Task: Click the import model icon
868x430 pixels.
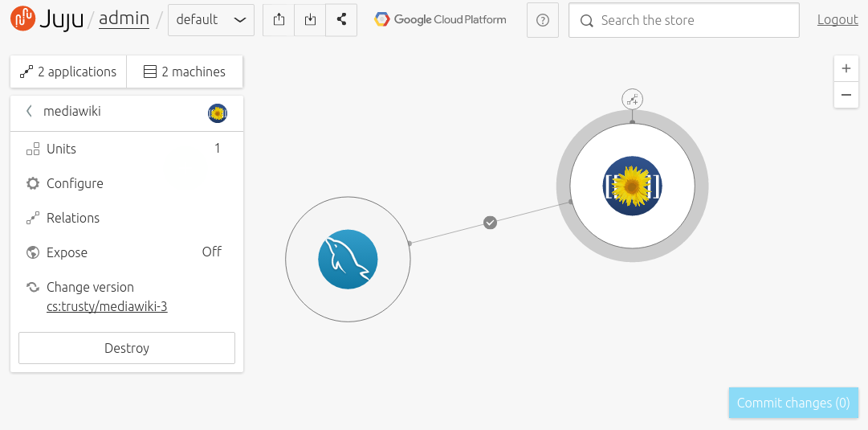Action: [310, 20]
